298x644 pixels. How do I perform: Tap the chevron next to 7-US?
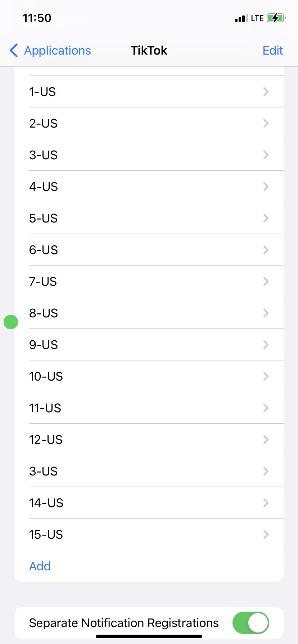tap(266, 281)
